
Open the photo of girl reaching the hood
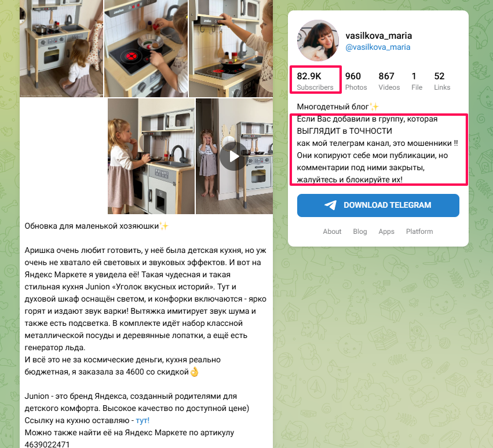(x=231, y=49)
